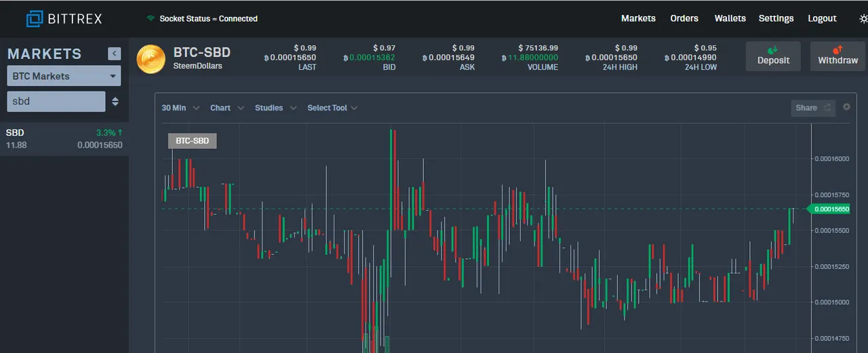The width and height of the screenshot is (868, 353).
Task: Click the Withdraw button
Action: coord(838,56)
